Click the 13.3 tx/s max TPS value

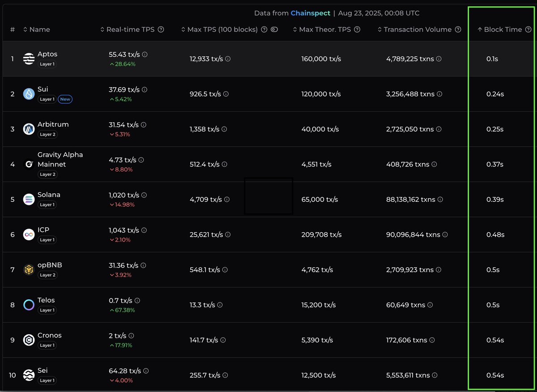point(202,305)
